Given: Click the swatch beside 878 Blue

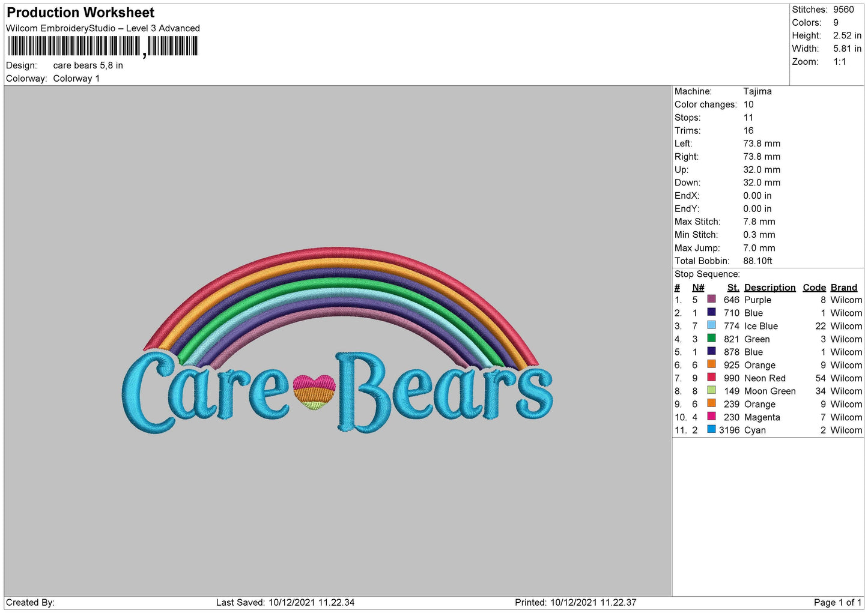Looking at the screenshot, I should tap(712, 351).
